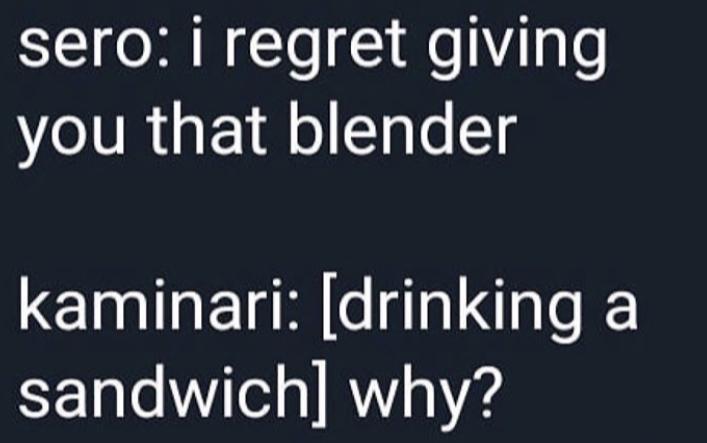Click the lowercase "i" before "regret"
707x443 pixels.
point(196,42)
